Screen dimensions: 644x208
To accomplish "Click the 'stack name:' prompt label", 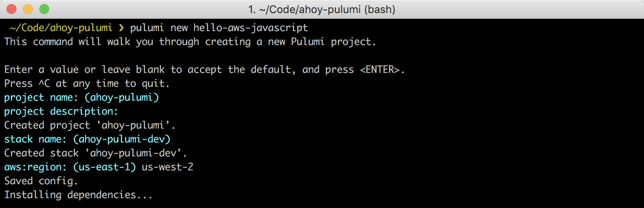I will tap(35, 139).
